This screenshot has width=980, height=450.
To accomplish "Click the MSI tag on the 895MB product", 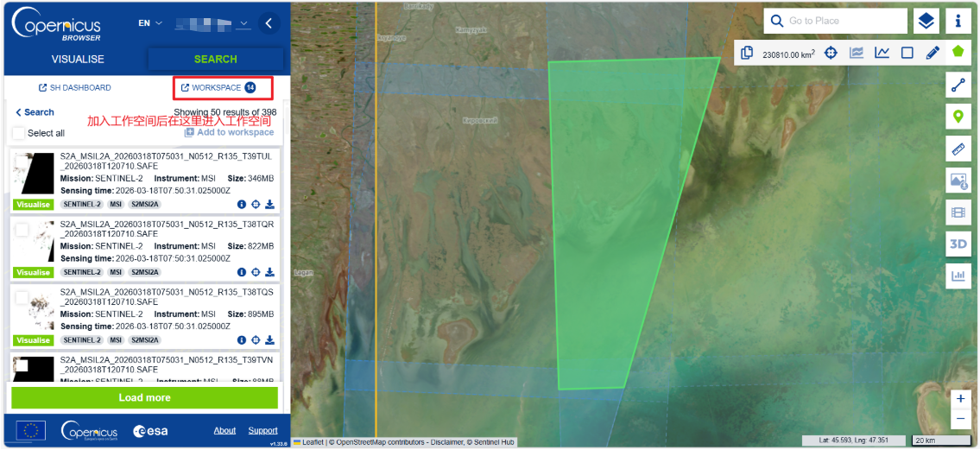I will click(x=117, y=340).
